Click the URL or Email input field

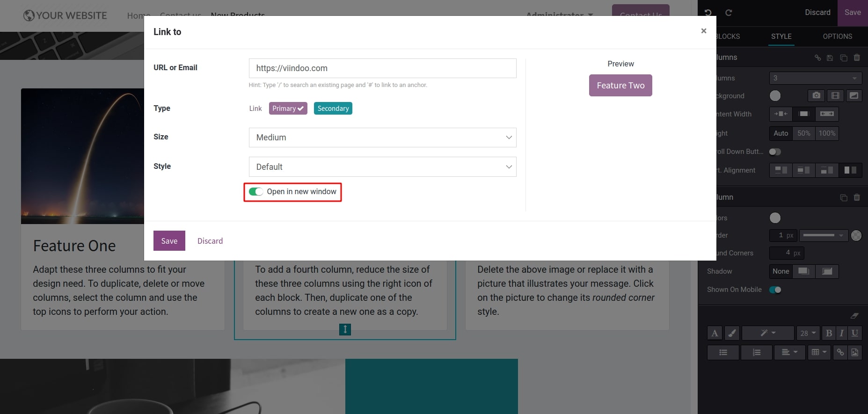click(382, 68)
